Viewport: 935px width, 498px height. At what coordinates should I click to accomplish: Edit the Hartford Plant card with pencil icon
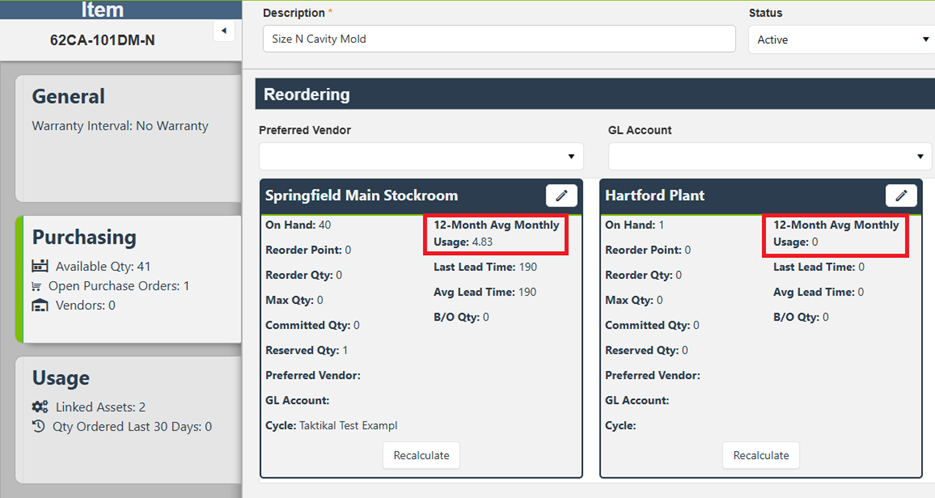point(901,196)
